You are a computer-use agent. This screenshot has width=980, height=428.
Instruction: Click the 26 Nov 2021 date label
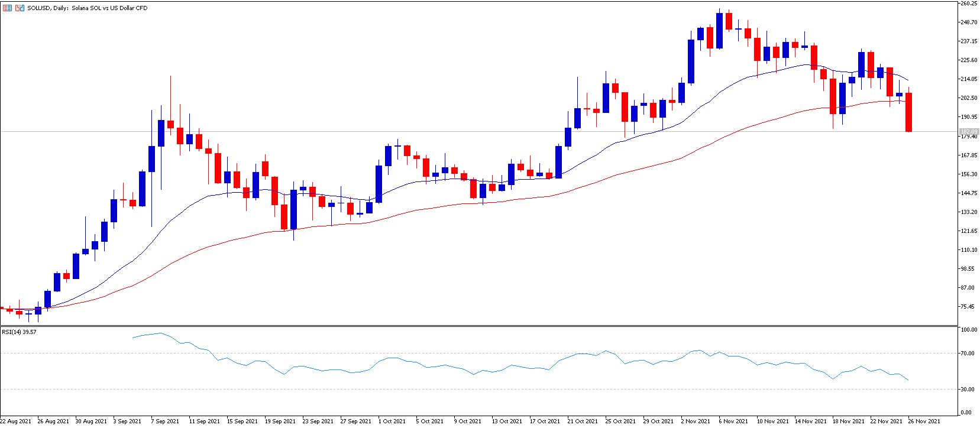pyautogui.click(x=924, y=421)
